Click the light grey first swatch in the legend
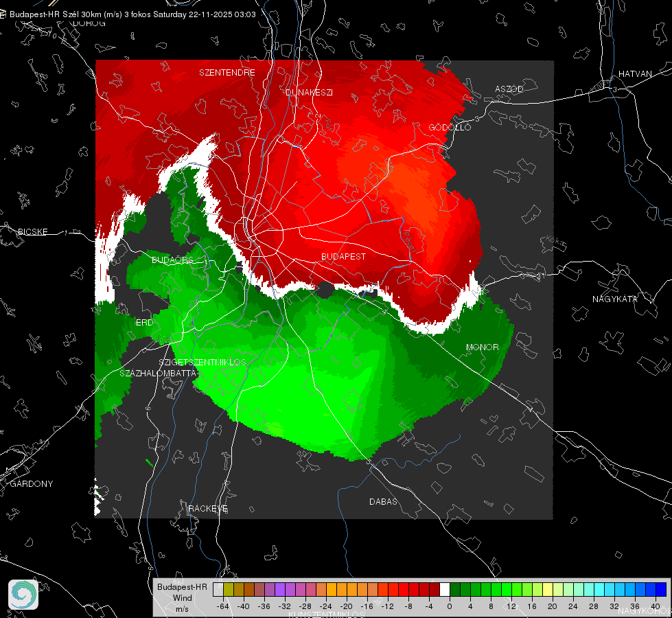Image resolution: width=672 pixels, height=618 pixels. coord(218,589)
